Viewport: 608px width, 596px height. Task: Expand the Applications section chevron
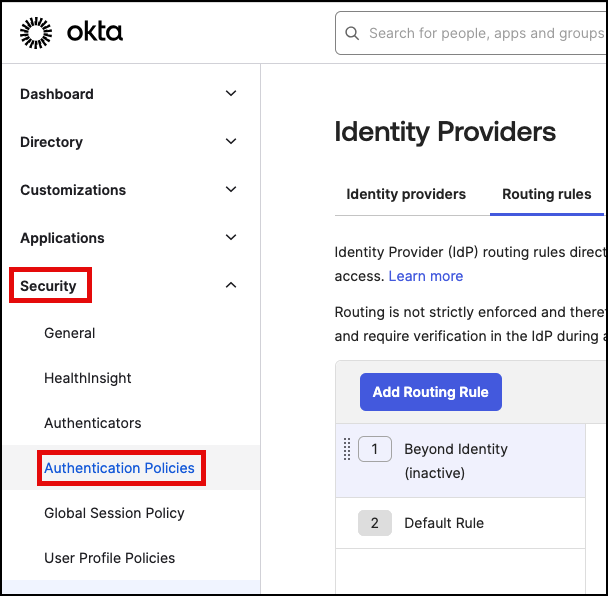tap(231, 238)
